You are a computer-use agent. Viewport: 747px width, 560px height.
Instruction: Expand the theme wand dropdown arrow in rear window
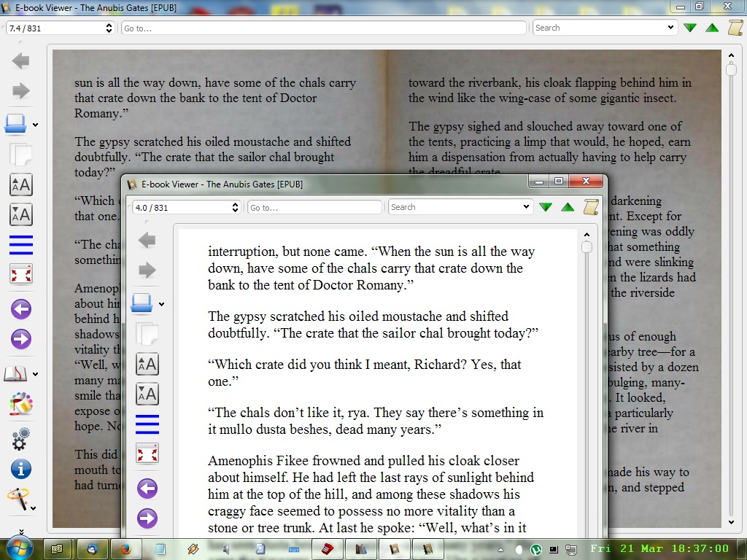34,508
